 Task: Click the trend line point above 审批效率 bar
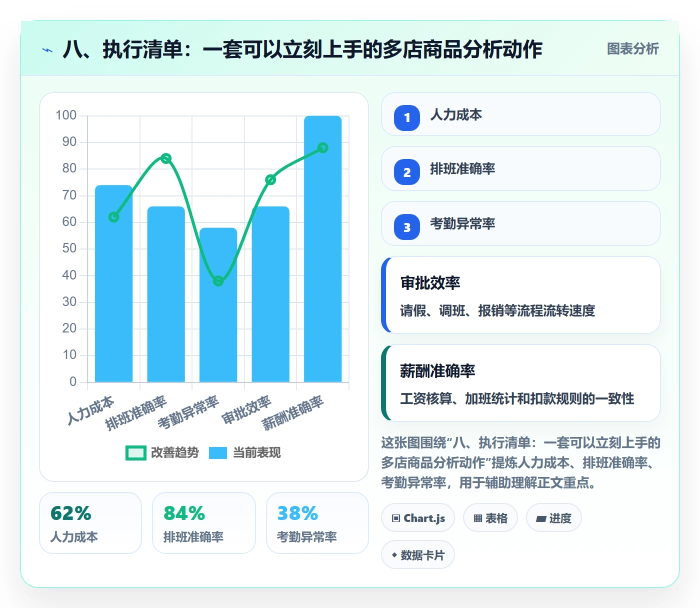tap(270, 180)
